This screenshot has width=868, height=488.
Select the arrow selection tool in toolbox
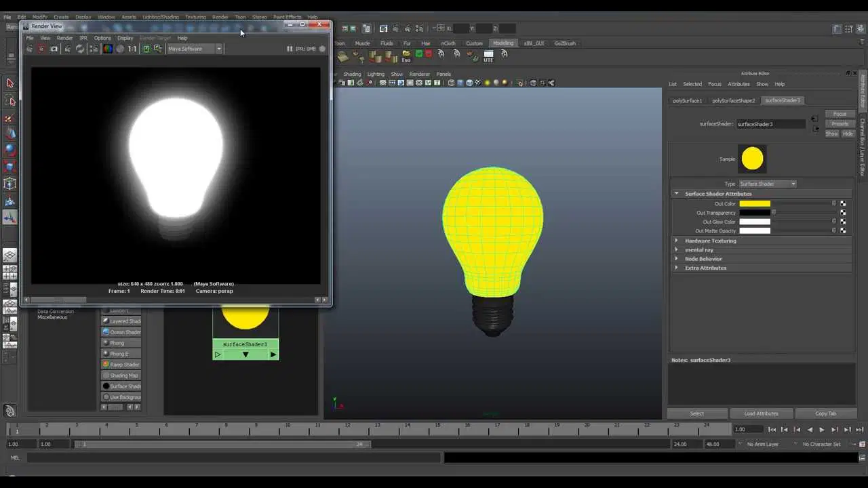click(9, 83)
